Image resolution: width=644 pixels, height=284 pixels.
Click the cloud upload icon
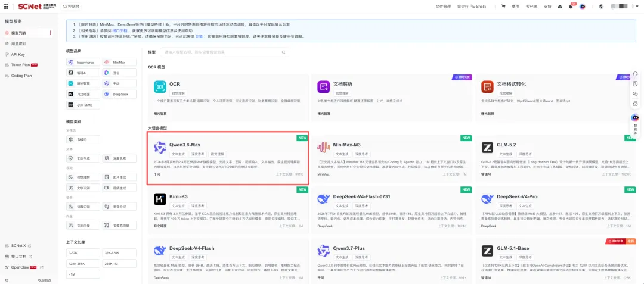coord(560,7)
